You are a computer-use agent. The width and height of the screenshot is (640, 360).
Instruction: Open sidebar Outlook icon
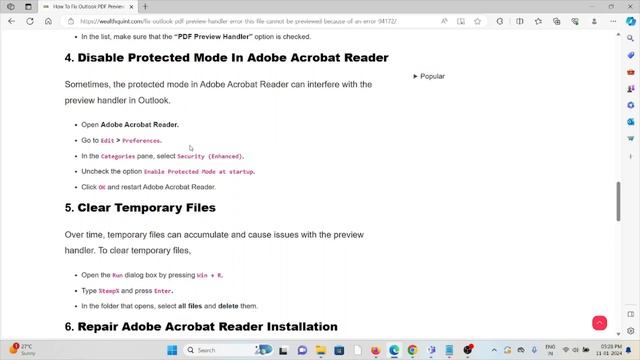[631, 122]
